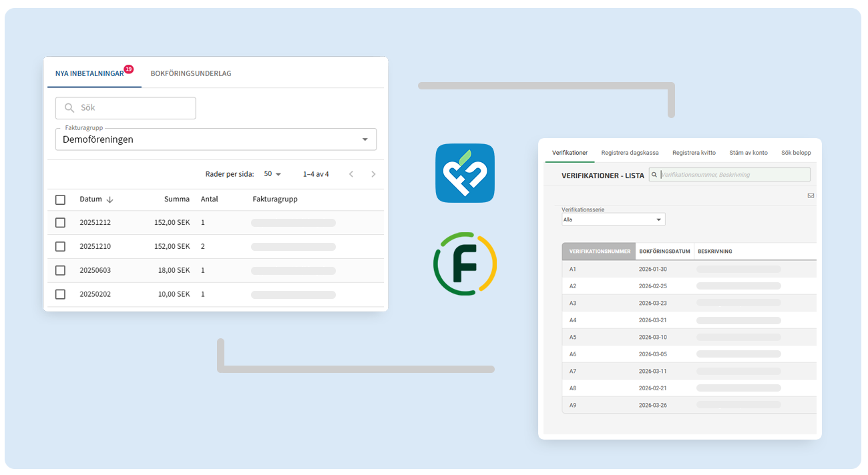Go to the next page arrow
Screen dimensions: 868x475
[x=373, y=174]
